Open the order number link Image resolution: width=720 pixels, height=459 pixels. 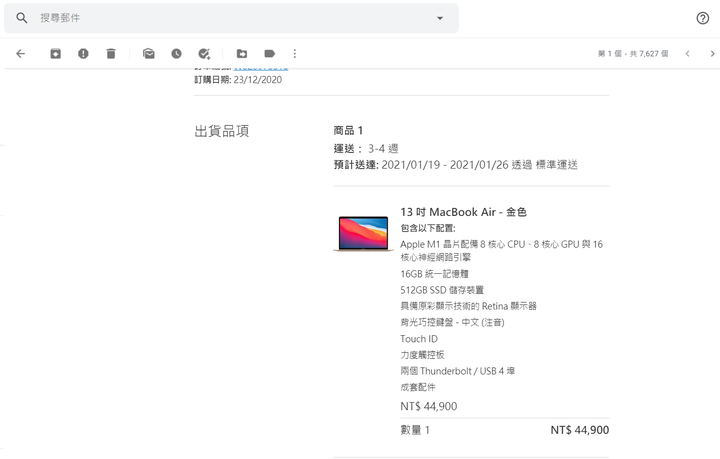point(261,68)
